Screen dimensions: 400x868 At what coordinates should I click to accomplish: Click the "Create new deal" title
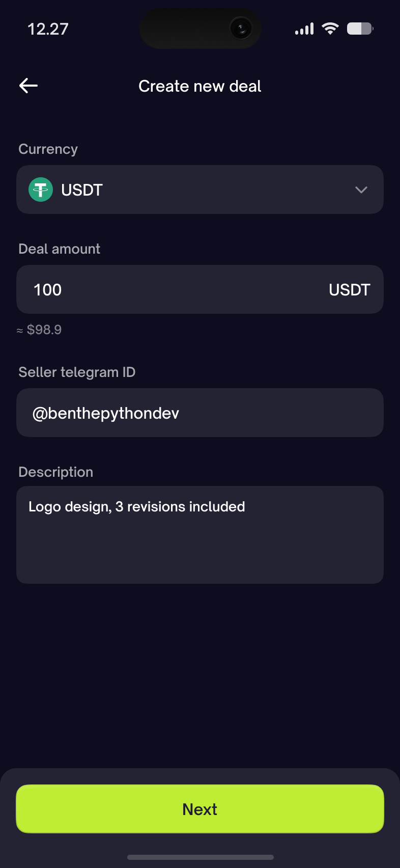200,86
